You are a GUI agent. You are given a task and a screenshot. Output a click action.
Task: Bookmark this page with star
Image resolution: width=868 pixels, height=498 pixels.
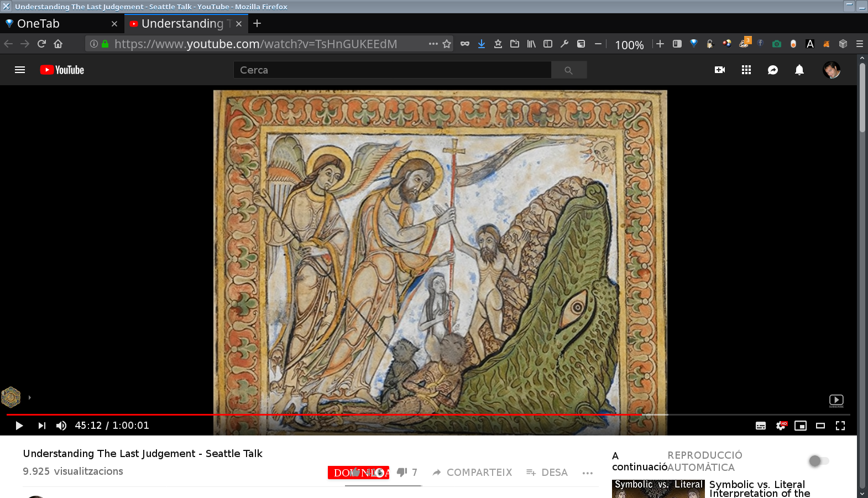(x=447, y=44)
